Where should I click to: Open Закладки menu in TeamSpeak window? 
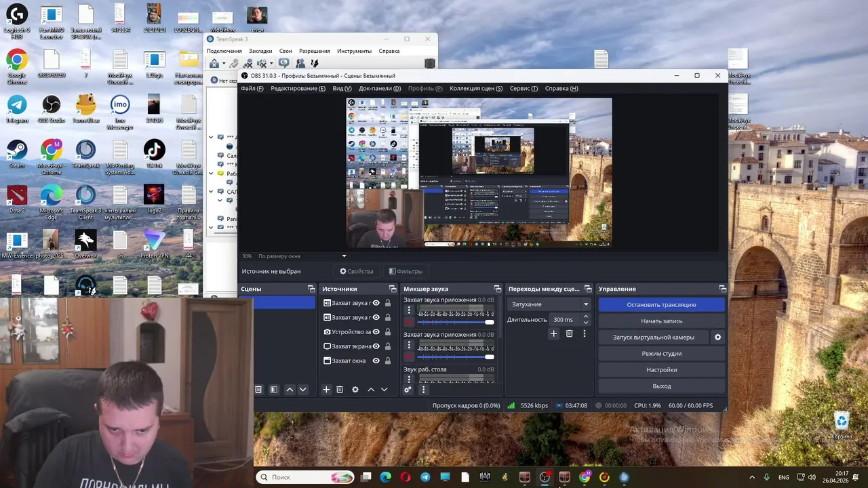click(260, 51)
